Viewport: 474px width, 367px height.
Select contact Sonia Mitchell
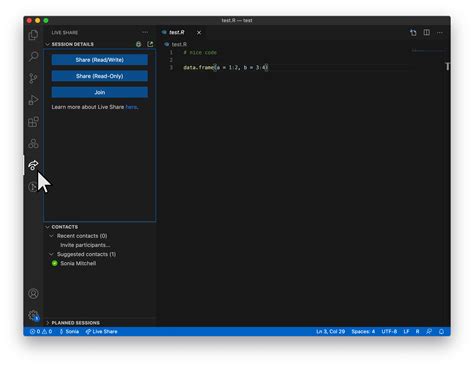tap(78, 263)
